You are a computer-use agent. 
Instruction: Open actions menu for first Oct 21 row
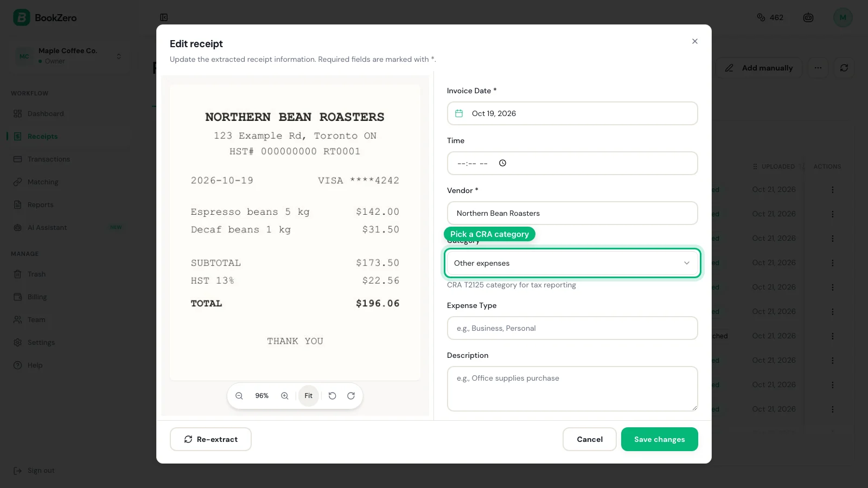(833, 190)
